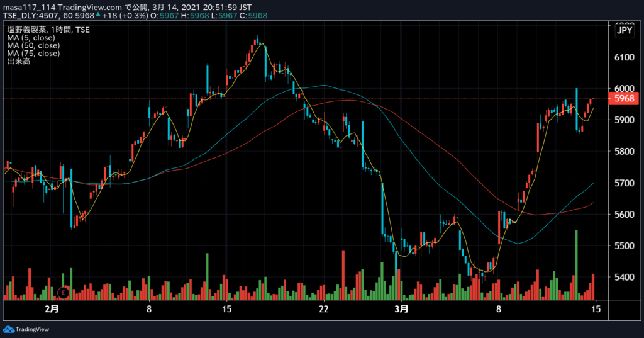Click the earnings 'E' marker icon

point(64,293)
